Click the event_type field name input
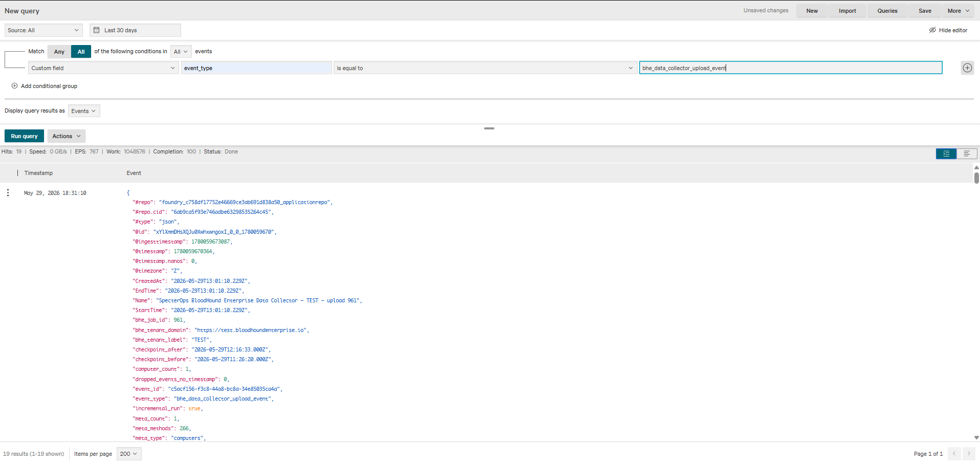980x464 pixels. 256,68
